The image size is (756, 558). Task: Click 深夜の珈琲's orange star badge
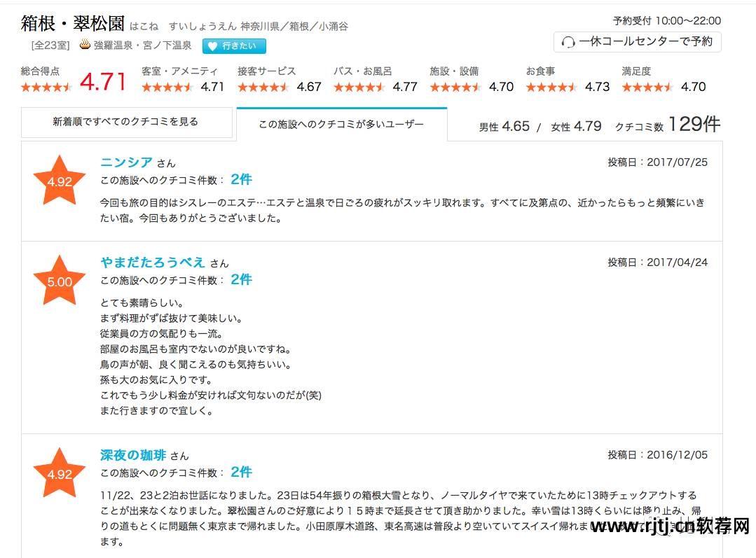pos(59,473)
